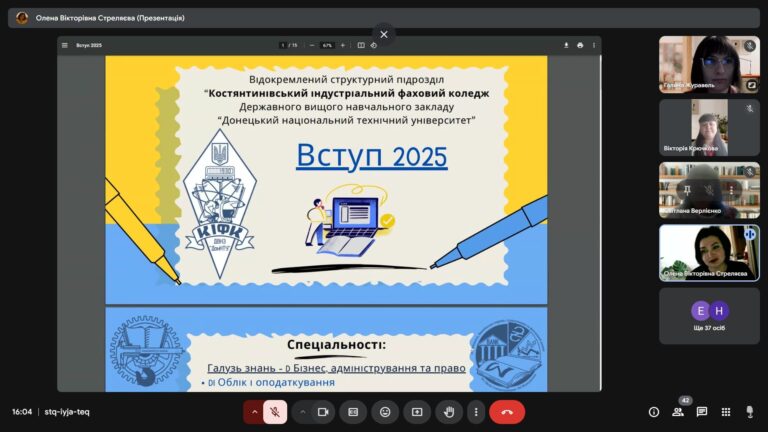The image size is (768, 432).
Task: Expand audio settings arrow beside microphone
Action: (x=254, y=412)
